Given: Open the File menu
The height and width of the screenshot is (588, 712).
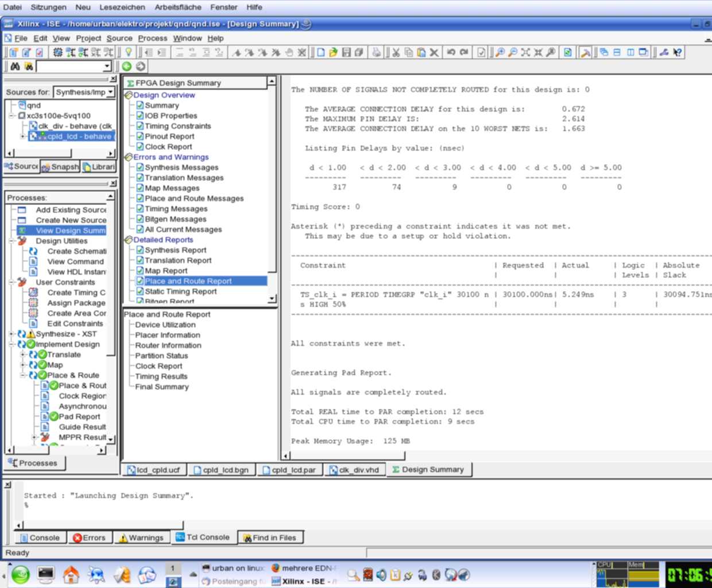Looking at the screenshot, I should [x=21, y=38].
